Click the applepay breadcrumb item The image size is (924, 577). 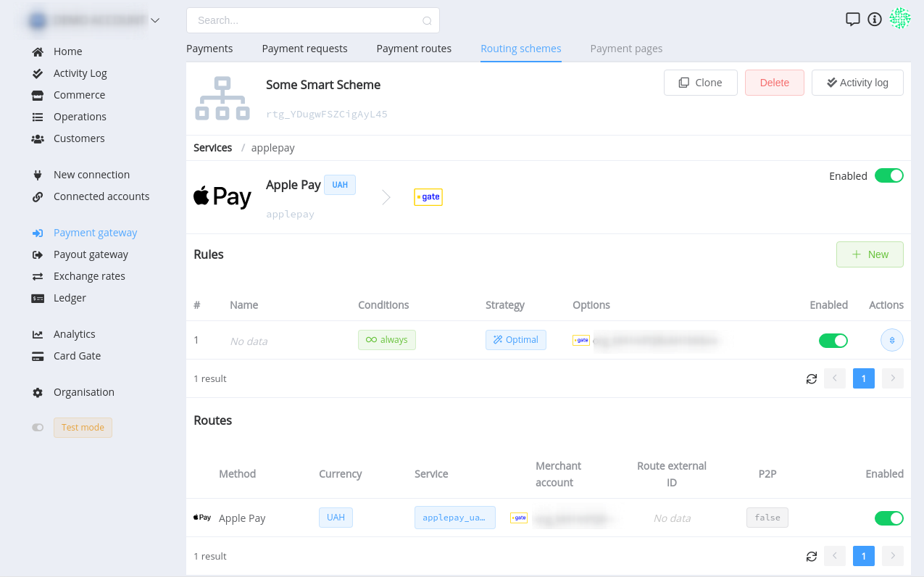click(273, 148)
